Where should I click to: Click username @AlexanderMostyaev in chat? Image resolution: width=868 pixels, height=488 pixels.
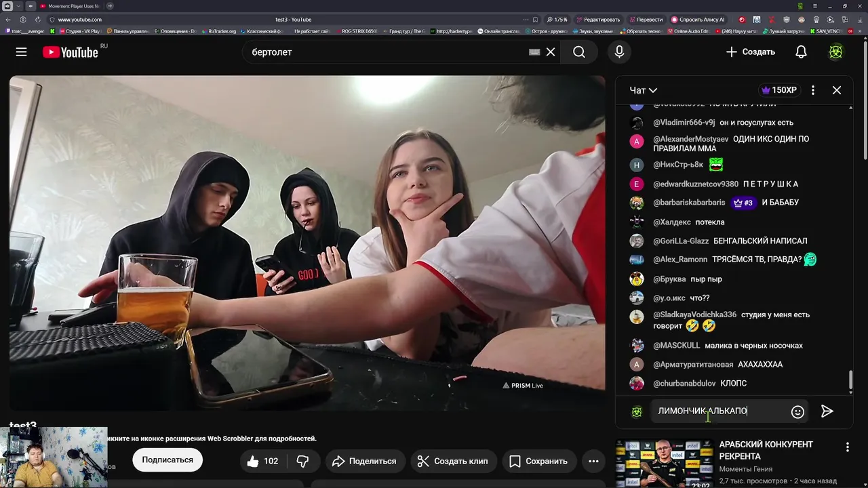[x=690, y=139]
